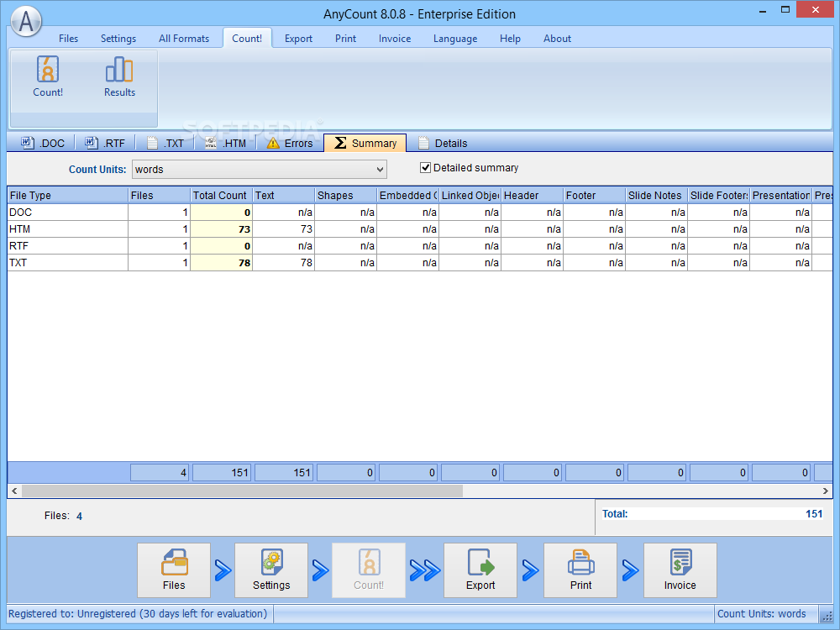
Task: Click the Footer column header
Action: pyautogui.click(x=595, y=196)
